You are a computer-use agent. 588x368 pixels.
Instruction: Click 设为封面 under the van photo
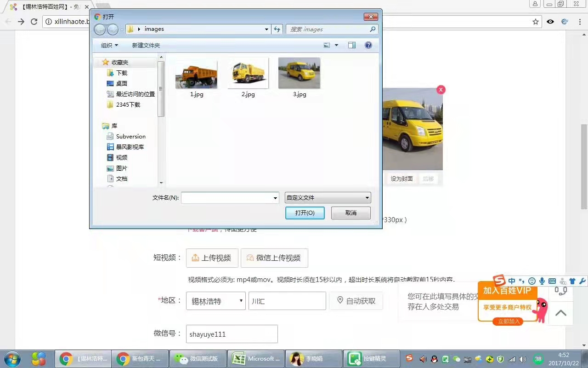point(401,178)
